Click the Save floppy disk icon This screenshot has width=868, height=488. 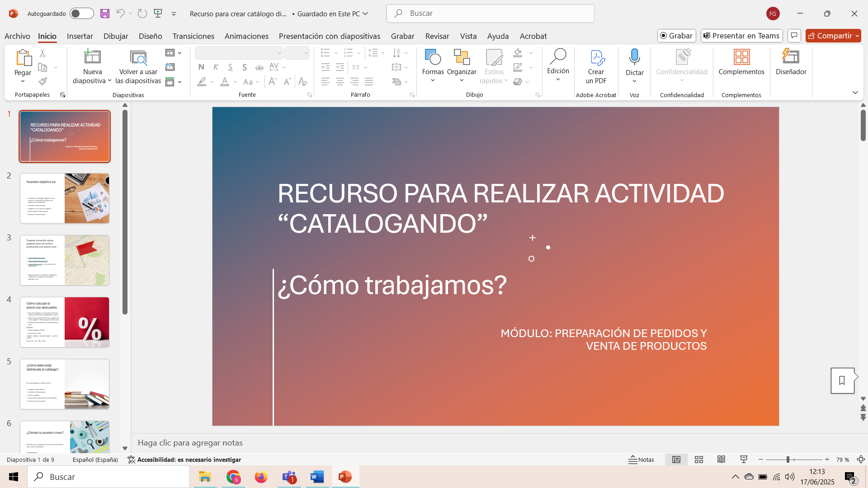tap(105, 14)
